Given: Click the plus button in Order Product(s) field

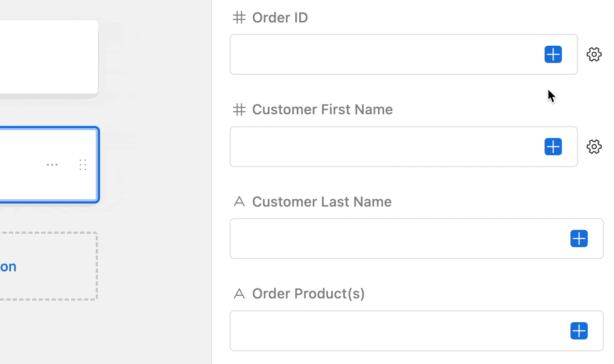Looking at the screenshot, I should pos(579,331).
